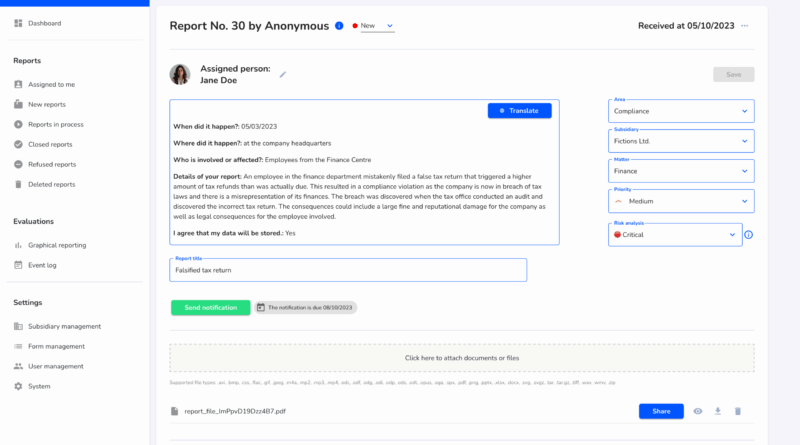Image resolution: width=800 pixels, height=445 pixels.
Task: Click the pencil icon beside Jane Doe
Action: click(x=282, y=74)
